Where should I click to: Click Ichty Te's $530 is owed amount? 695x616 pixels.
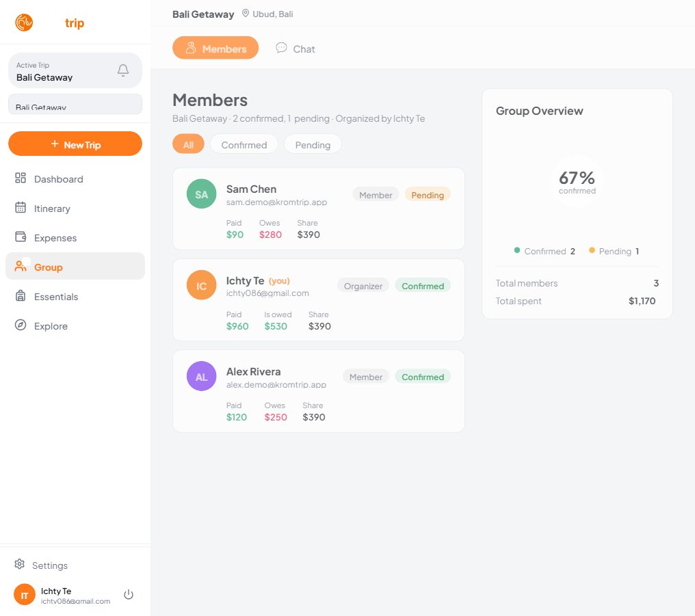tap(276, 326)
